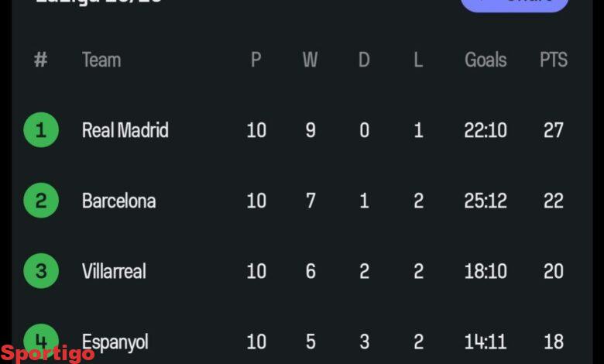Select Barcelona in the standings
This screenshot has width=604, height=364.
pos(118,201)
